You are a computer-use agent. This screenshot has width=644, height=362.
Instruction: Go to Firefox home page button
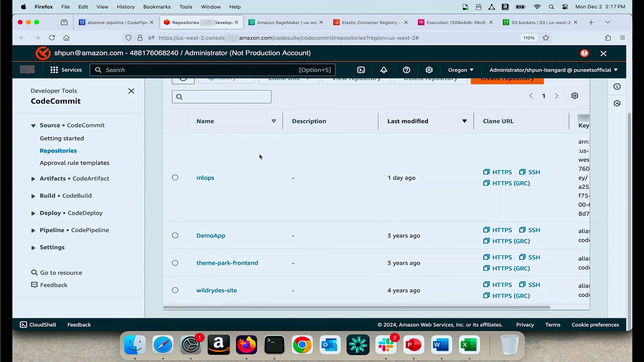66,38
